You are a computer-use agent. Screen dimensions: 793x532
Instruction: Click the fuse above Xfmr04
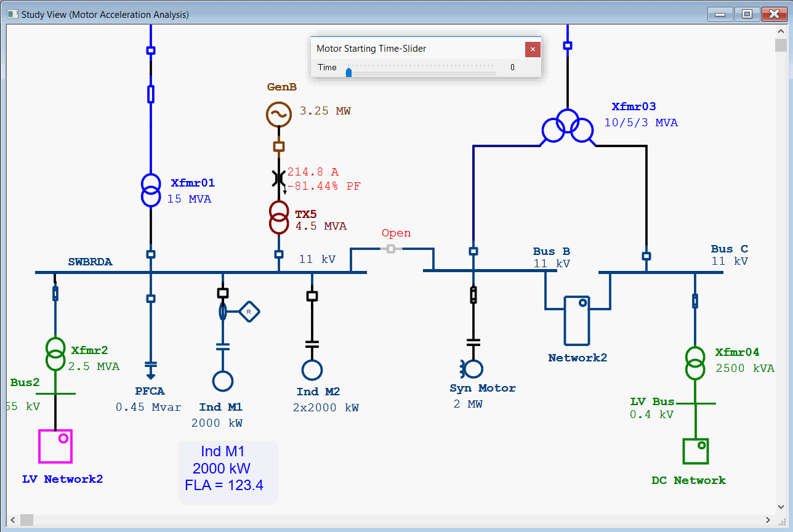(695, 300)
